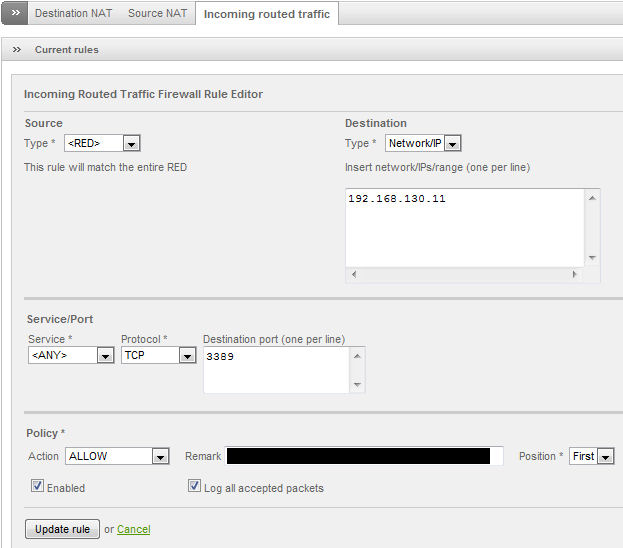Click the Remark input field
Viewport: 623px width, 548px height.
pyautogui.click(x=364, y=456)
